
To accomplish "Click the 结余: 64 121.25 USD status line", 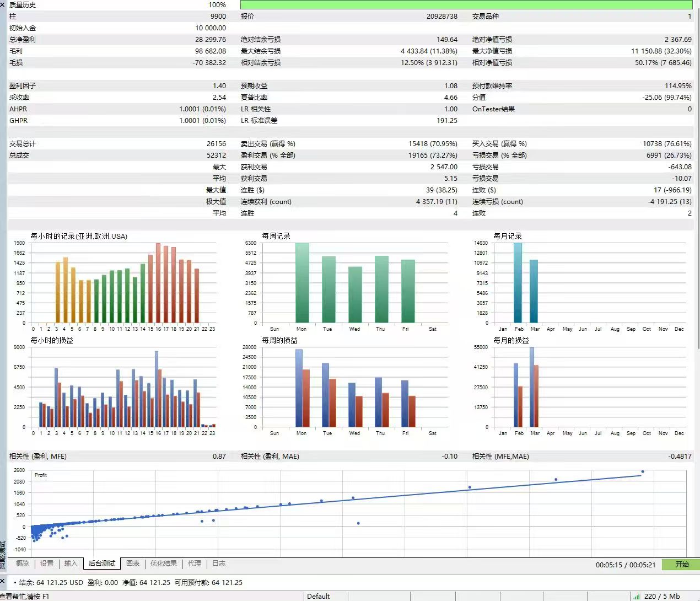I will click(x=51, y=582).
